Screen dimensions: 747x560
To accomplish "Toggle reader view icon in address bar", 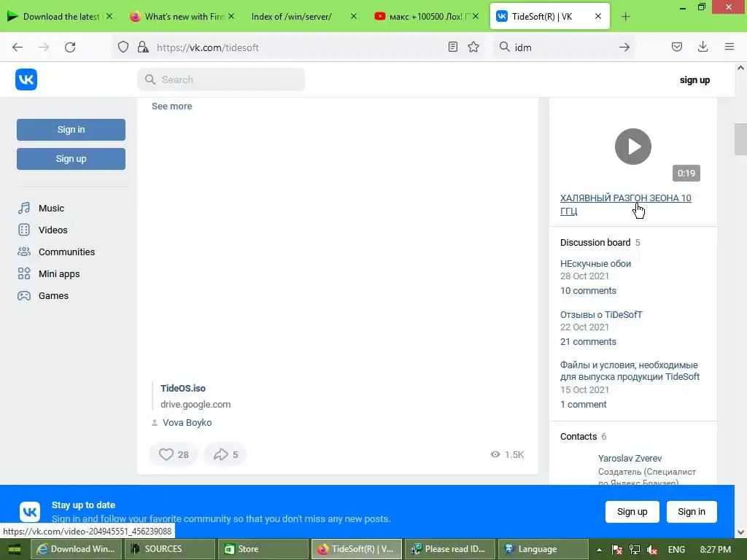I will tap(452, 47).
